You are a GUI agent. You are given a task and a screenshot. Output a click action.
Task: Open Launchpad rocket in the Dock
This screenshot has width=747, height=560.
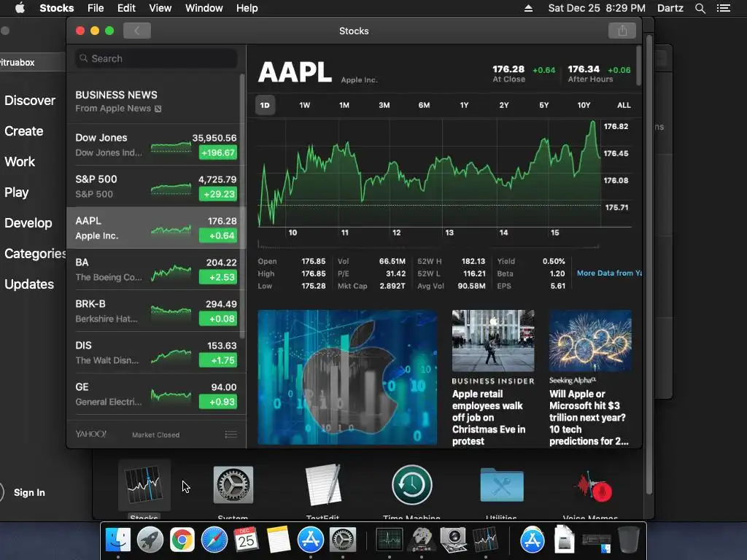(x=150, y=540)
